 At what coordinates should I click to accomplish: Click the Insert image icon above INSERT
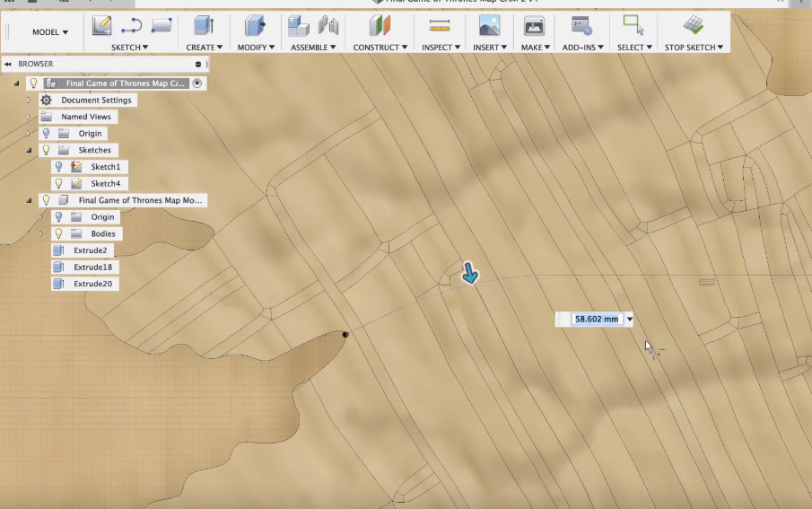pyautogui.click(x=489, y=25)
